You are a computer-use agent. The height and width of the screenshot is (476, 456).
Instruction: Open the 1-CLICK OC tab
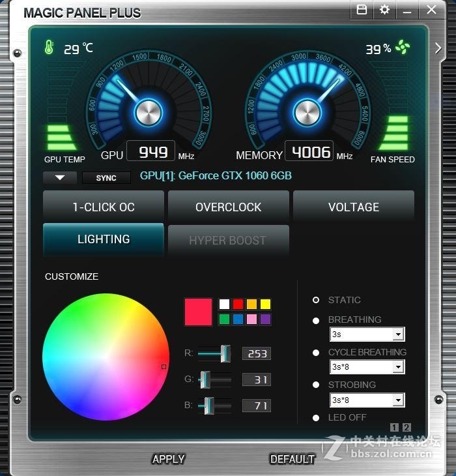tap(104, 207)
